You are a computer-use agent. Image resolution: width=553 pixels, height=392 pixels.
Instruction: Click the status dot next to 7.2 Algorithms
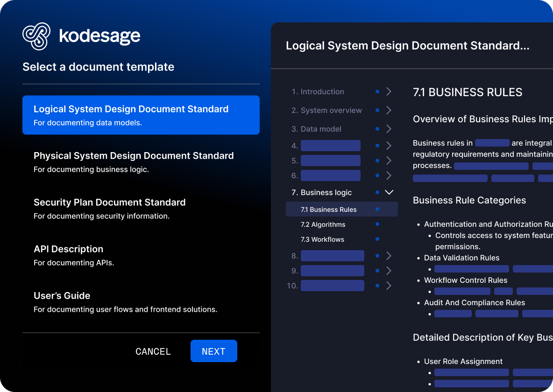[x=377, y=224]
